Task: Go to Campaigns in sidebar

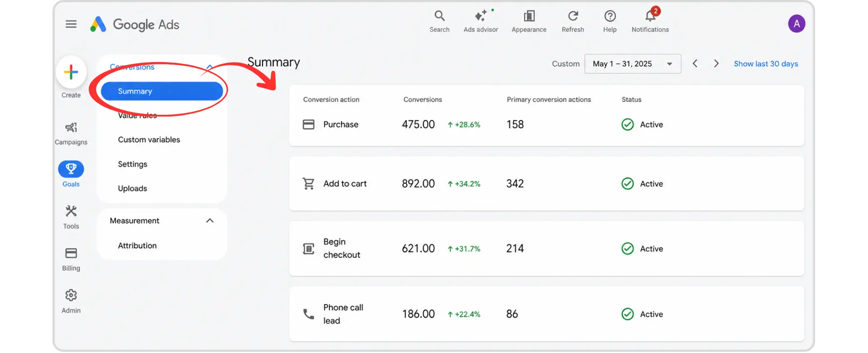Action: [x=71, y=134]
